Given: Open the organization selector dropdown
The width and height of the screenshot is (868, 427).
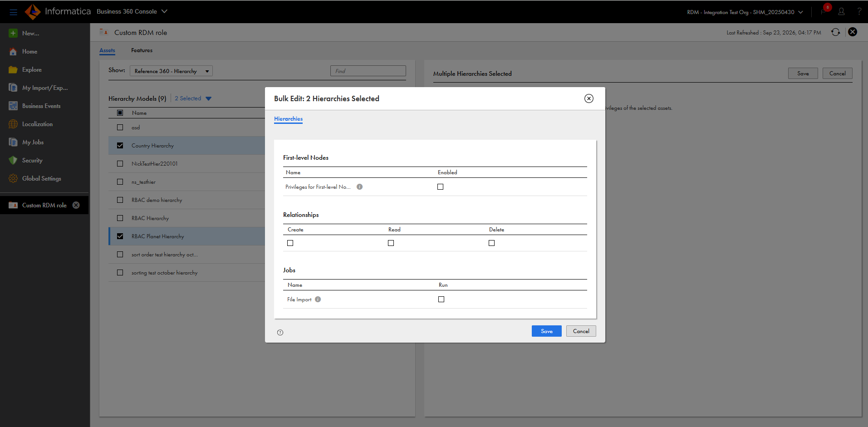Looking at the screenshot, I should 745,12.
